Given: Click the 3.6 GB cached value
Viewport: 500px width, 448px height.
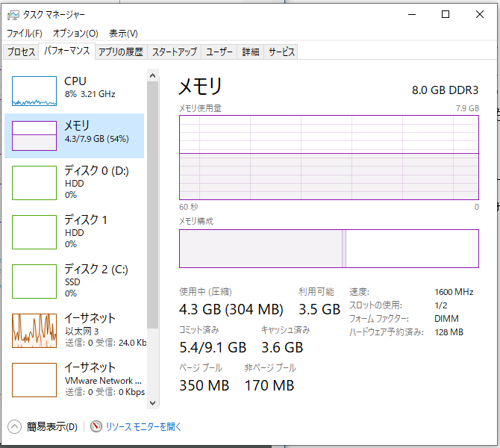Looking at the screenshot, I should (x=282, y=347).
